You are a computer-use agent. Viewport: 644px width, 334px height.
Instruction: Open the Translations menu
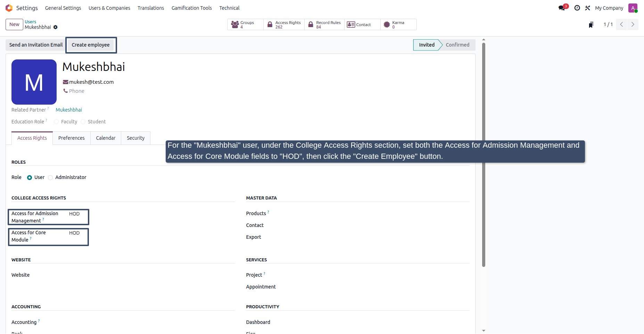(151, 8)
